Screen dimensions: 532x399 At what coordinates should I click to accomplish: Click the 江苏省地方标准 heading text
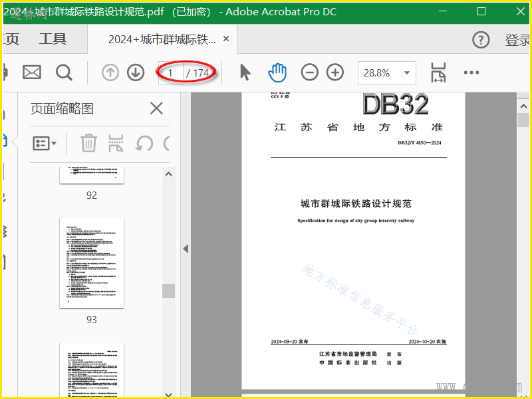click(358, 127)
